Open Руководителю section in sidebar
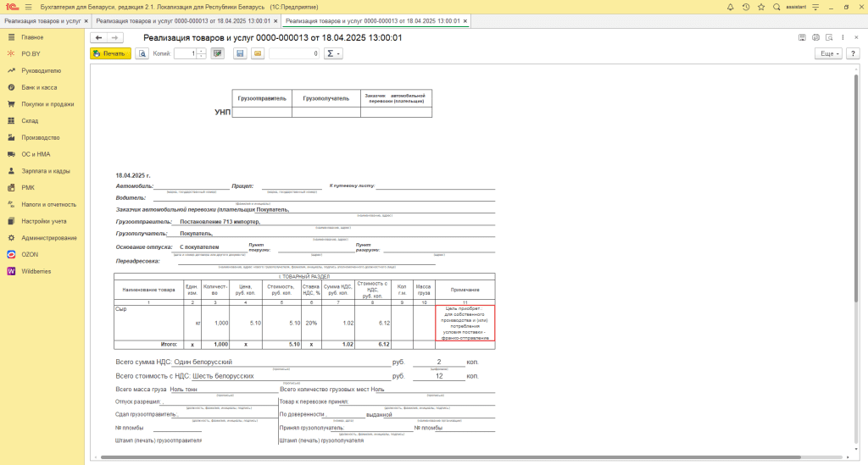The image size is (868, 465). [42, 71]
